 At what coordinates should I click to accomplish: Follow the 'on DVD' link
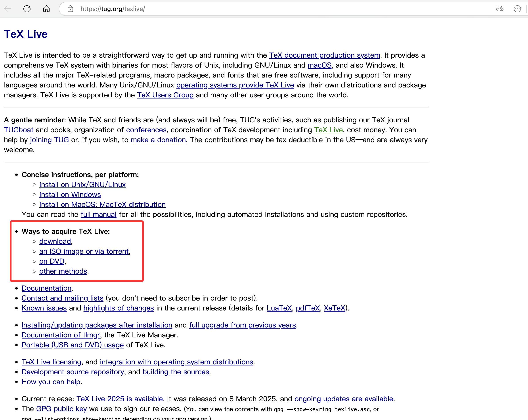click(52, 261)
